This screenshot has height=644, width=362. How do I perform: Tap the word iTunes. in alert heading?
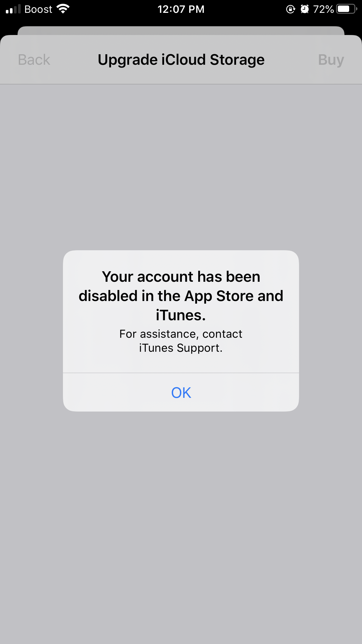point(181,315)
